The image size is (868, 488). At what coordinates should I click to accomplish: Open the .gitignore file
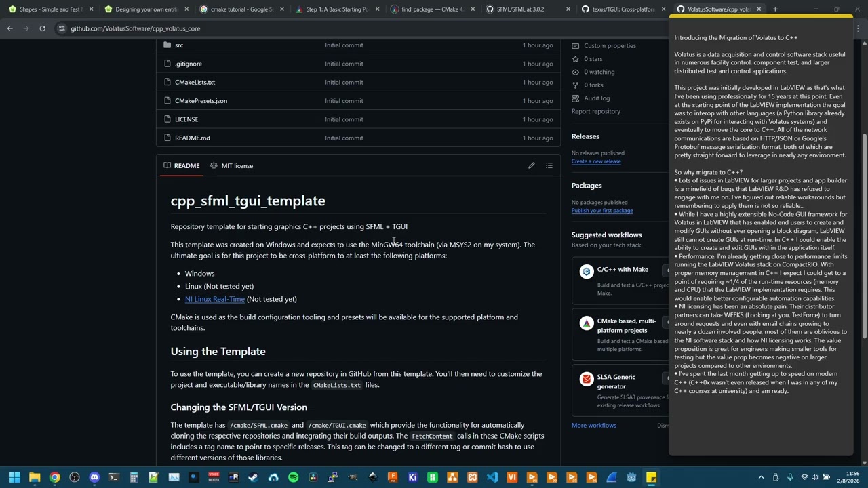[x=189, y=64]
